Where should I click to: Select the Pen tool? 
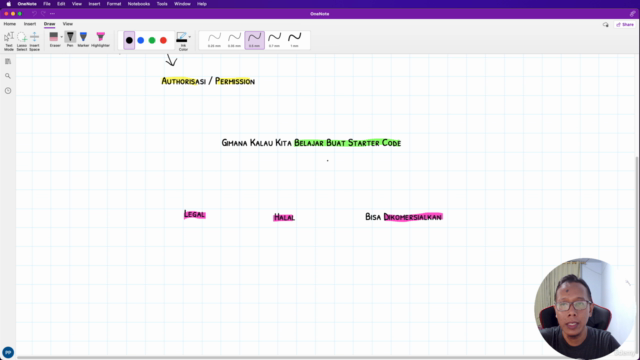pyautogui.click(x=70, y=39)
